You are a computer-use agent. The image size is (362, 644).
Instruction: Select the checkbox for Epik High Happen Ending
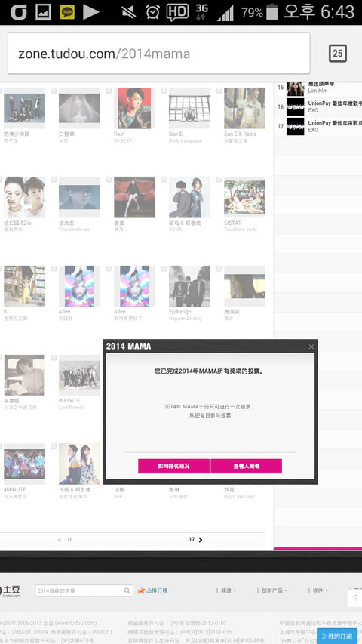[164, 269]
